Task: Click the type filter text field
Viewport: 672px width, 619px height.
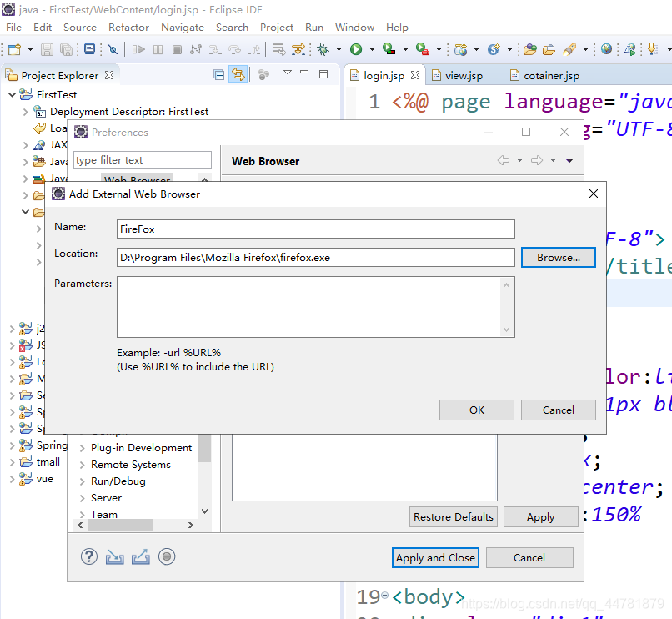Action: pyautogui.click(x=143, y=160)
